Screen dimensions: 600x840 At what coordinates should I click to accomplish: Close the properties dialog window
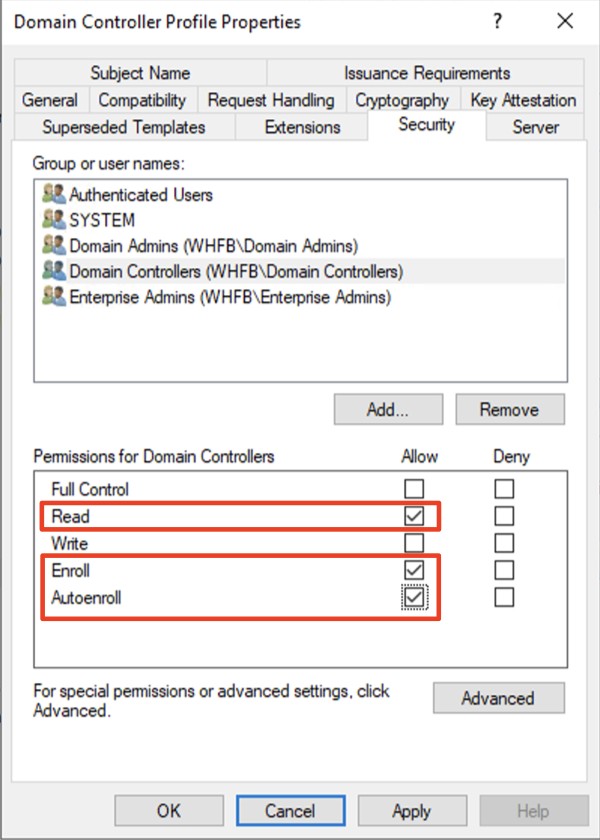pos(565,21)
